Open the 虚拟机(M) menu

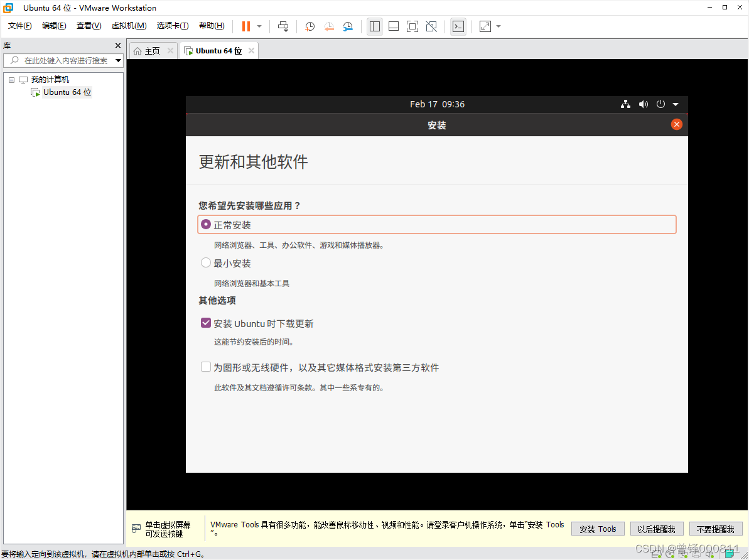(129, 26)
